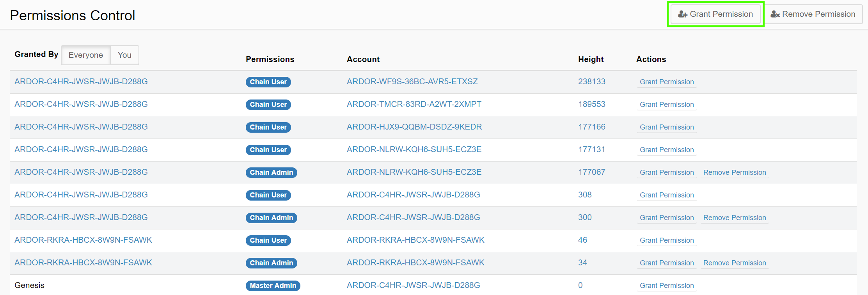Open account ARDOR-WF9S-36BC-AVR5-ETXSZ
The width and height of the screenshot is (868, 295).
tap(412, 82)
